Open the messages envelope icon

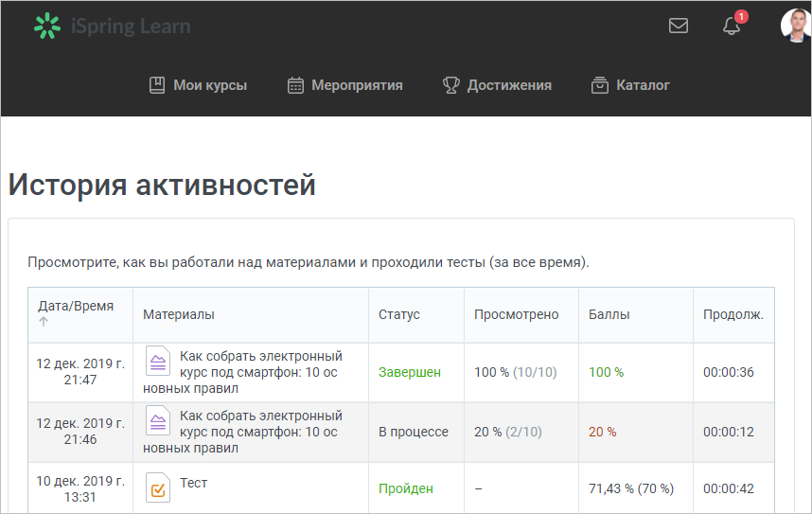coord(679,26)
